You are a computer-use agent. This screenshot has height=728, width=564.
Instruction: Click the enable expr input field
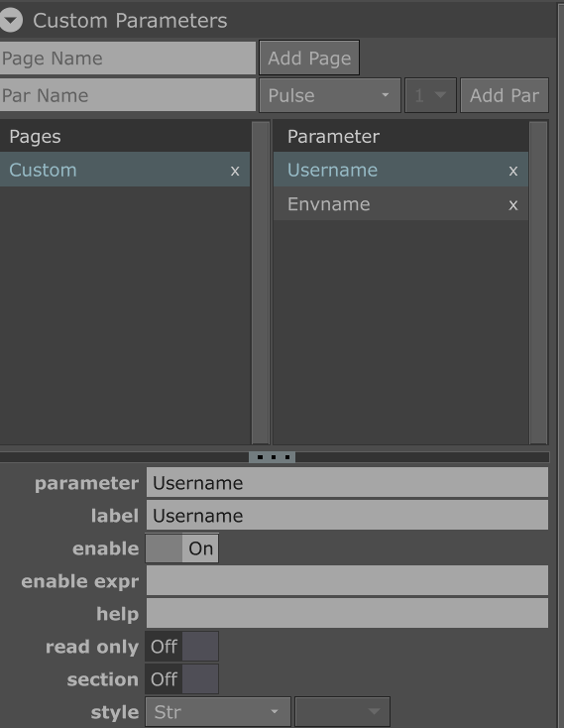coord(347,580)
